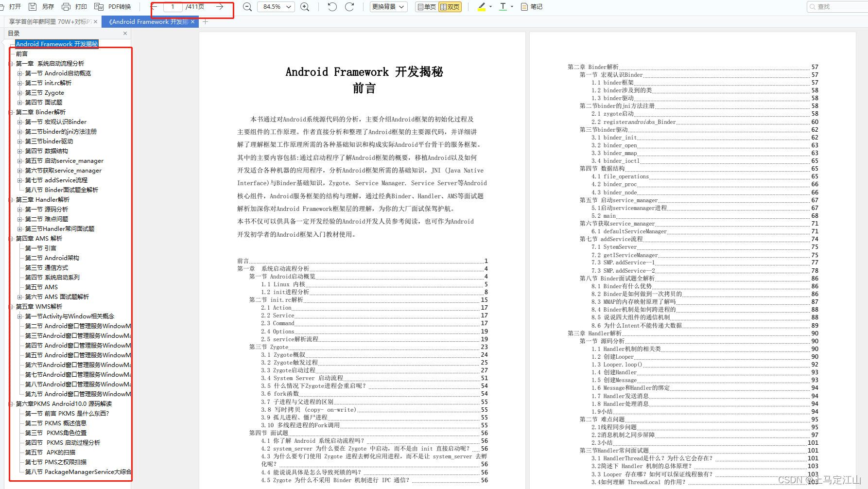Expand 第一节 宏观认识Binder node
Screen dimensions: 868x489
click(20, 122)
